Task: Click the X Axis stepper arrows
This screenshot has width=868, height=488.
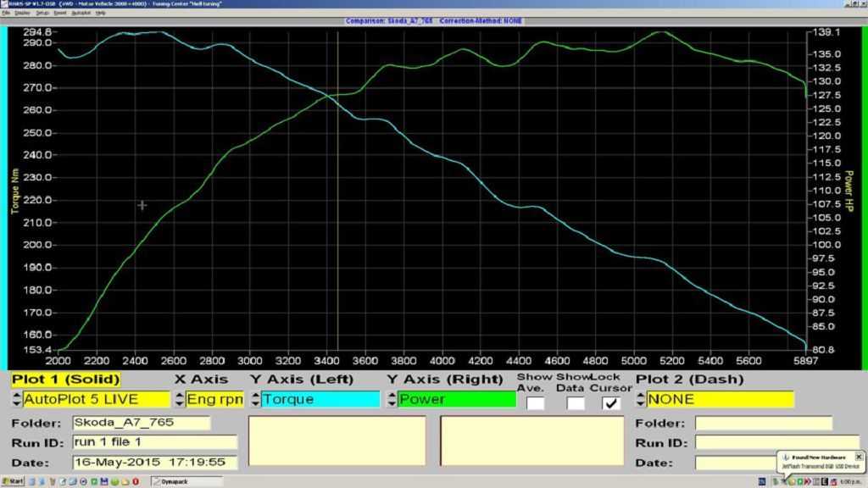Action: 180,399
